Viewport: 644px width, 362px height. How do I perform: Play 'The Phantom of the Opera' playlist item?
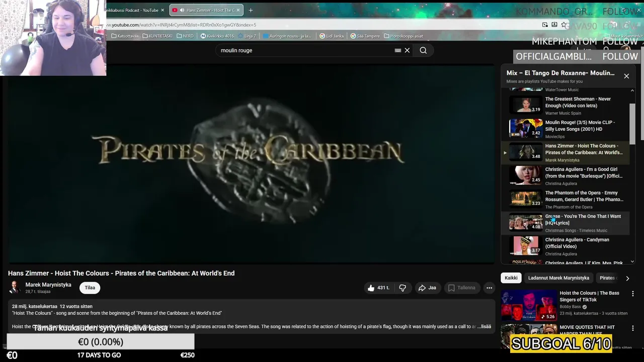click(x=566, y=199)
